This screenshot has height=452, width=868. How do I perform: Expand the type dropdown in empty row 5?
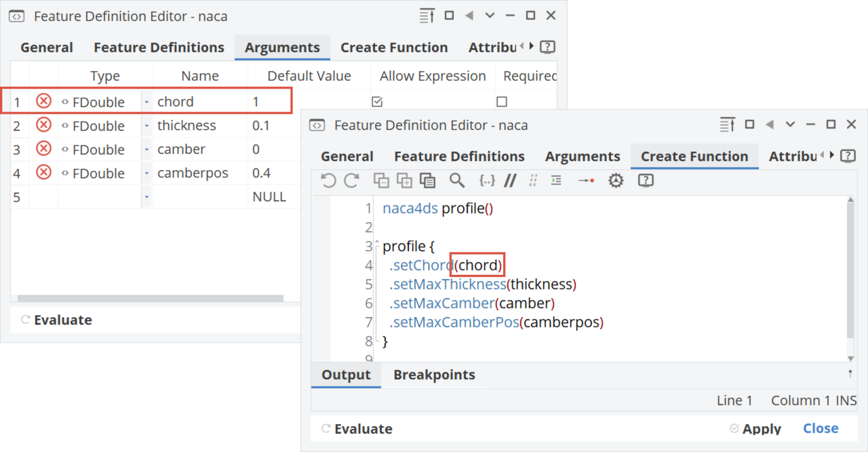click(x=146, y=197)
